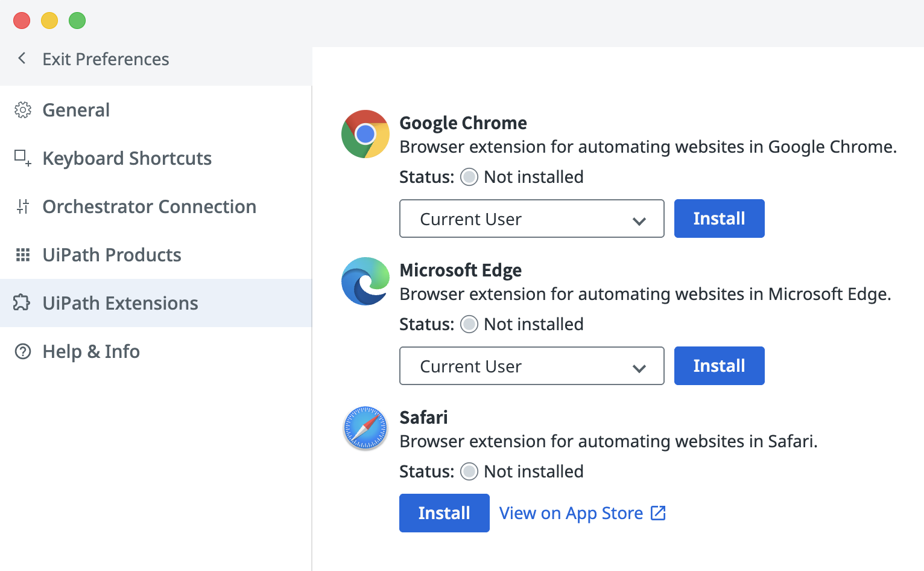This screenshot has width=924, height=571.
Task: Click Safari's Not installed status text
Action: [534, 471]
